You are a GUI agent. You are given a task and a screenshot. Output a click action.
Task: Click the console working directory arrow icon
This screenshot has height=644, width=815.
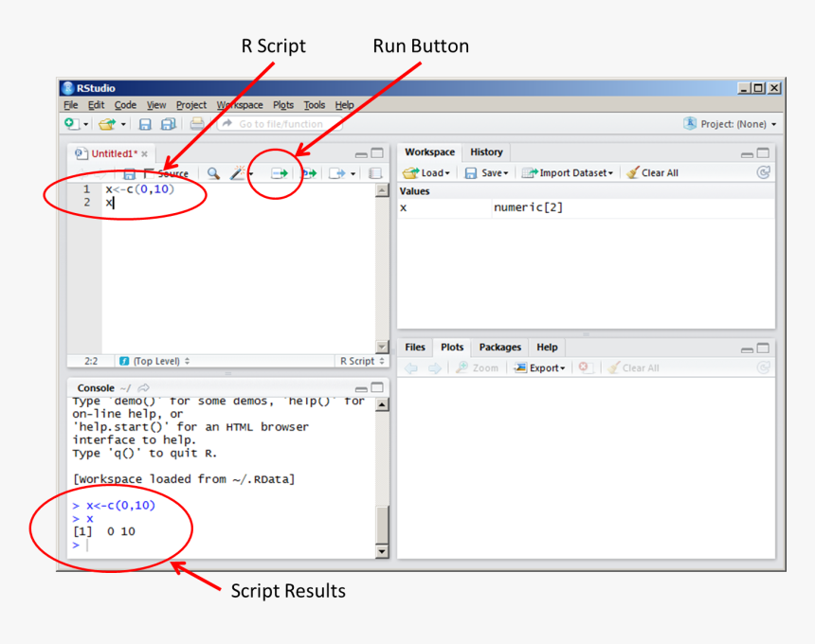143,388
